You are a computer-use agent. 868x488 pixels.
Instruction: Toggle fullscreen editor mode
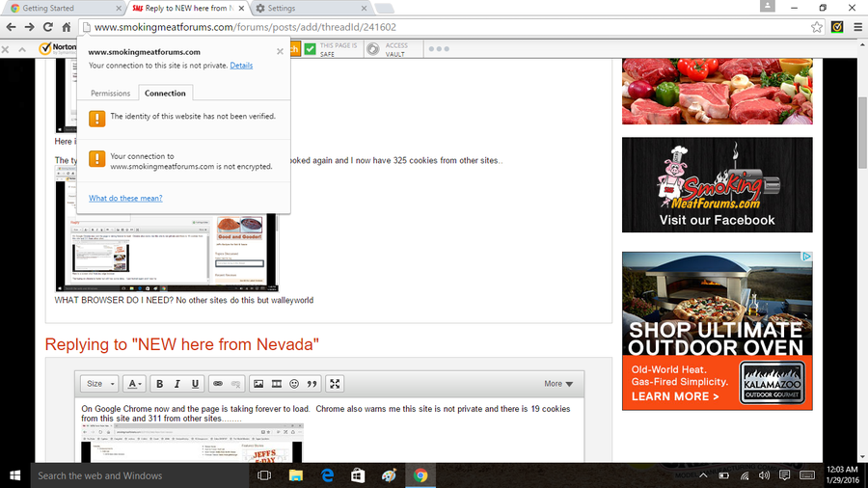(335, 384)
